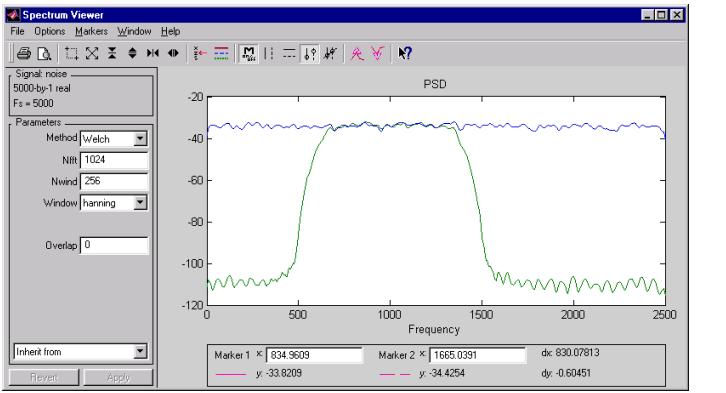Click the Apply button
The image size is (726, 393).
pyautogui.click(x=119, y=377)
